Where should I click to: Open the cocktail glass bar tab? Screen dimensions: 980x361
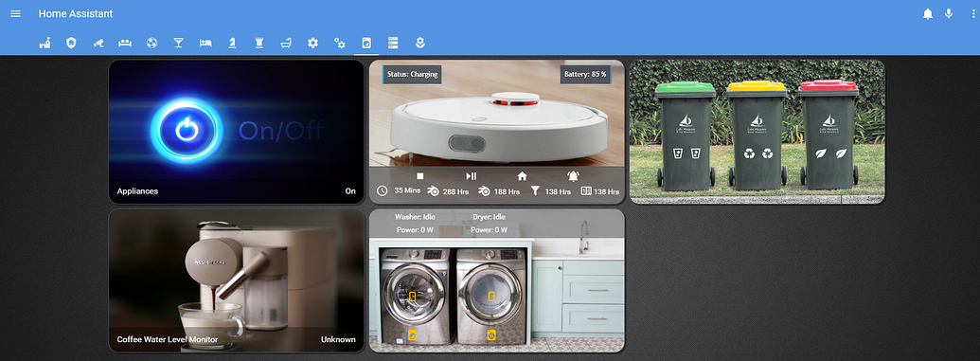[179, 43]
